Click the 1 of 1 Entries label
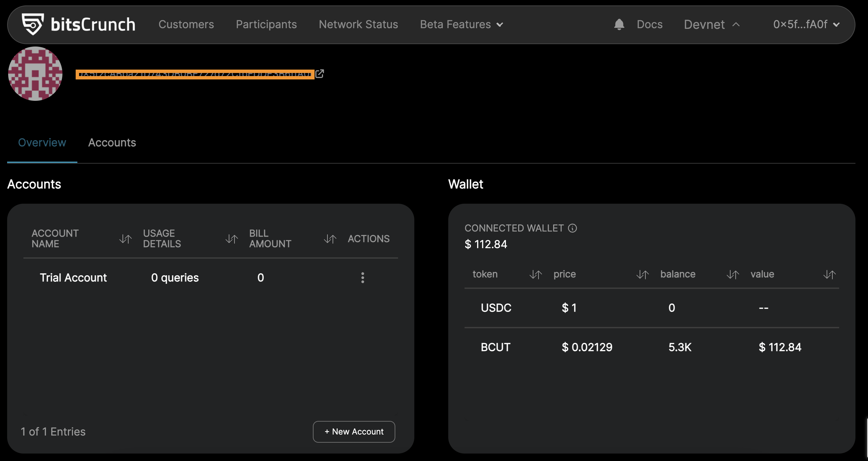 click(53, 431)
